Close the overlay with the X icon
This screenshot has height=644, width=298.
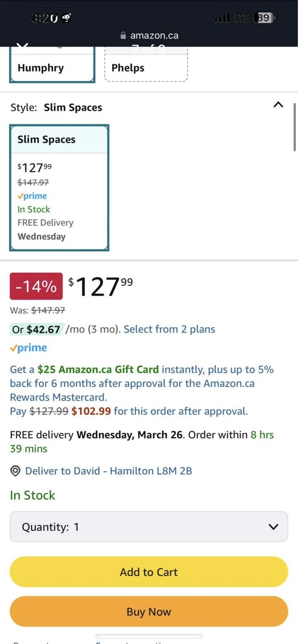pos(22,47)
